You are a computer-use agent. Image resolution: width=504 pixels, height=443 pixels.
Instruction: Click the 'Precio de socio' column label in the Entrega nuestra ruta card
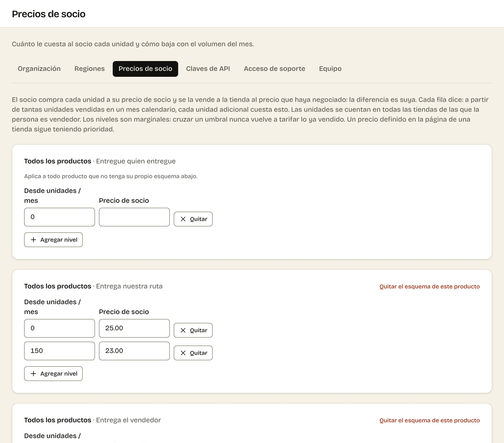(x=124, y=312)
